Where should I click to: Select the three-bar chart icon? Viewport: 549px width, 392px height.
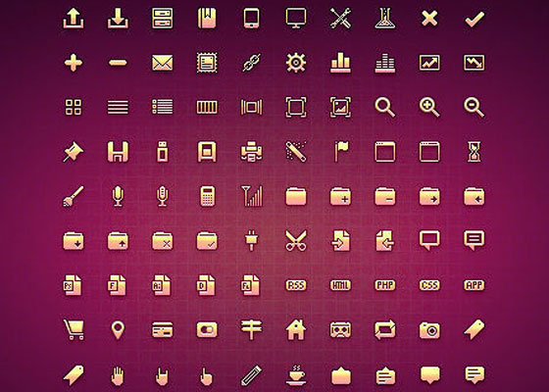(340, 63)
